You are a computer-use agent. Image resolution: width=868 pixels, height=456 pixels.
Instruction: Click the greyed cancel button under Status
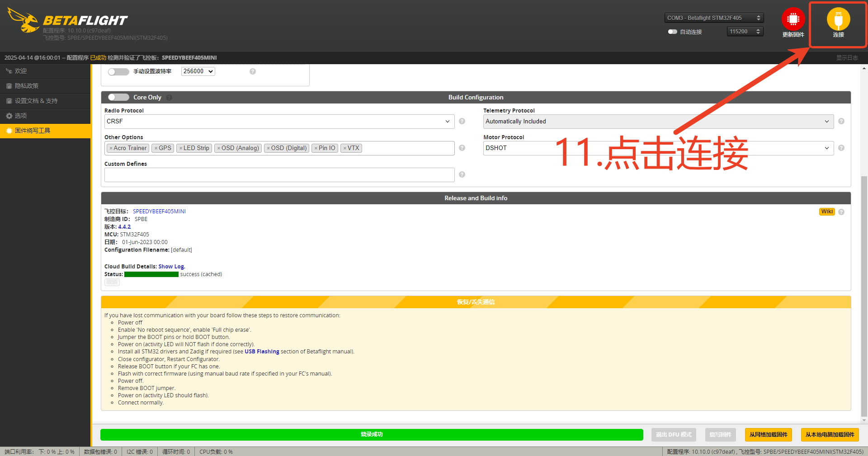point(112,282)
